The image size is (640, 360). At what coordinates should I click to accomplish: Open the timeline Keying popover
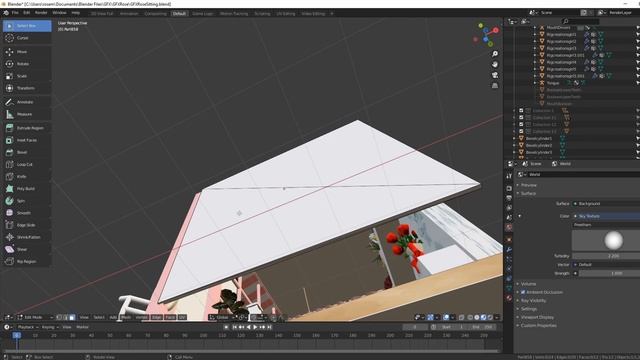point(50,327)
